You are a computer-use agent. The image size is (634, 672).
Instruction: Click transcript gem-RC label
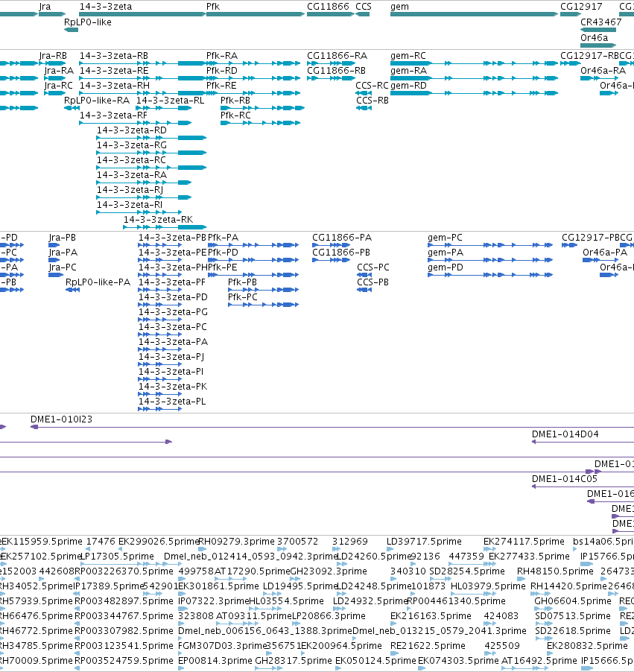tap(408, 56)
